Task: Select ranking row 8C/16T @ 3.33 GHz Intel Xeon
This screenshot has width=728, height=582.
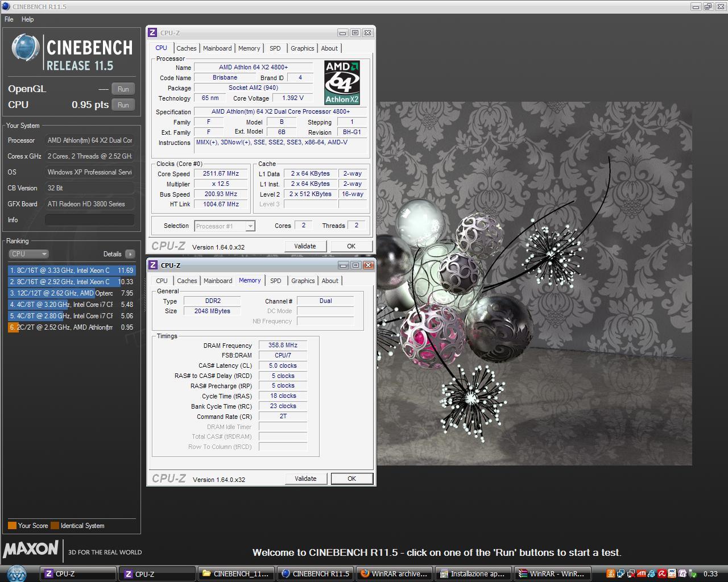Action: (x=72, y=271)
